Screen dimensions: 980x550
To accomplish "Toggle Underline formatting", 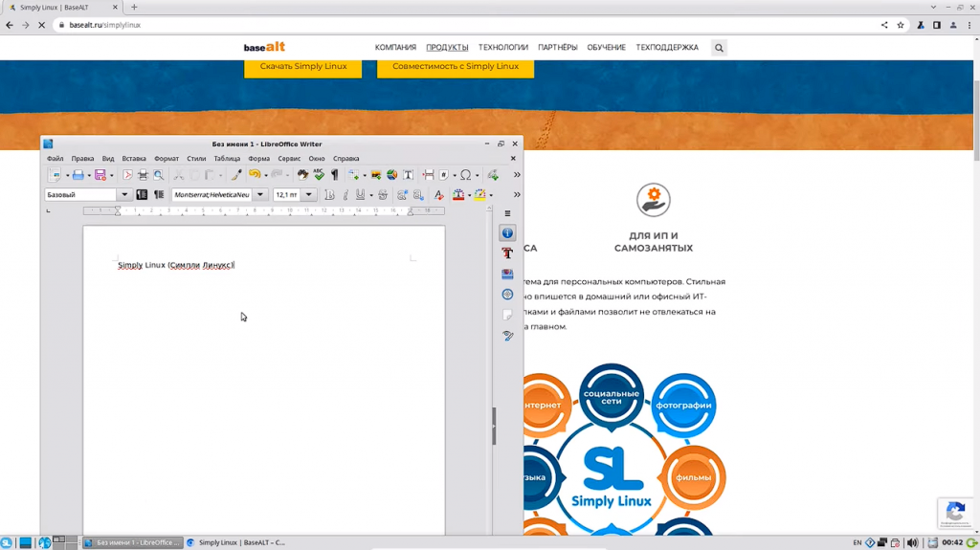I will coord(360,195).
